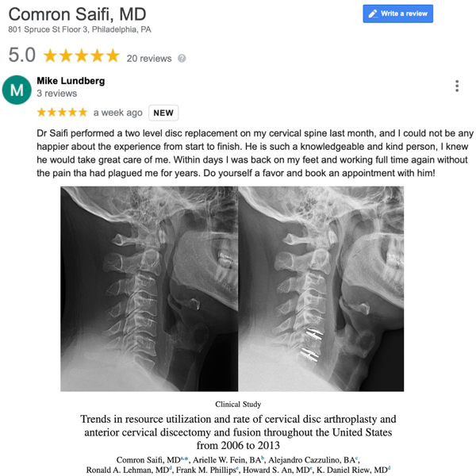View Mike Lundberg's 3 reviews
476x476 pixels.
pos(57,93)
